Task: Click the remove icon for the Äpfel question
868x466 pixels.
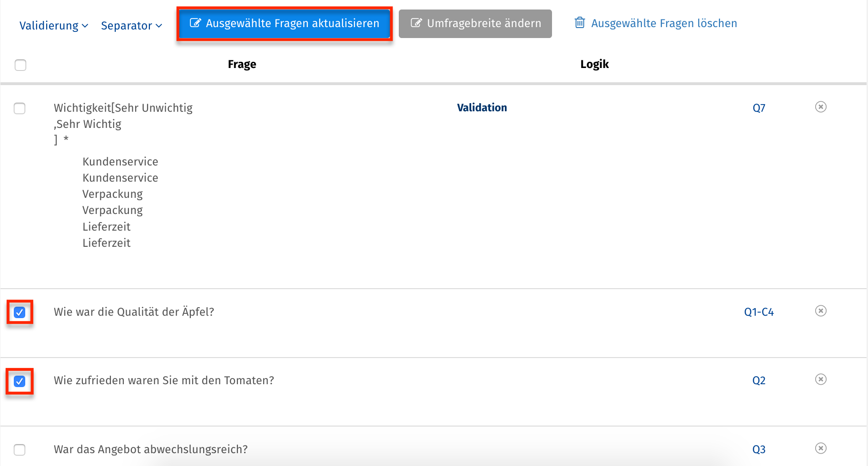Action: coord(820,311)
